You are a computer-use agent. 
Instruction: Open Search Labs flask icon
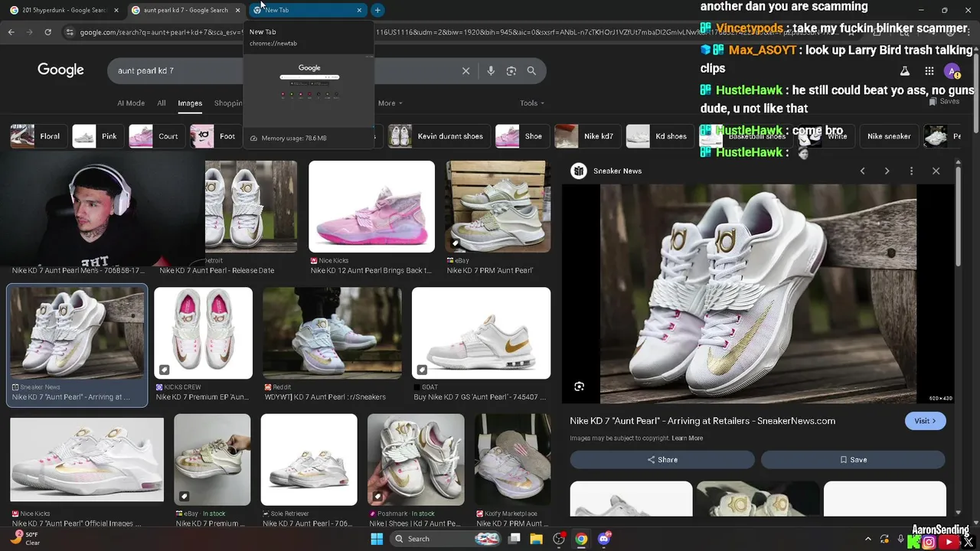point(904,70)
